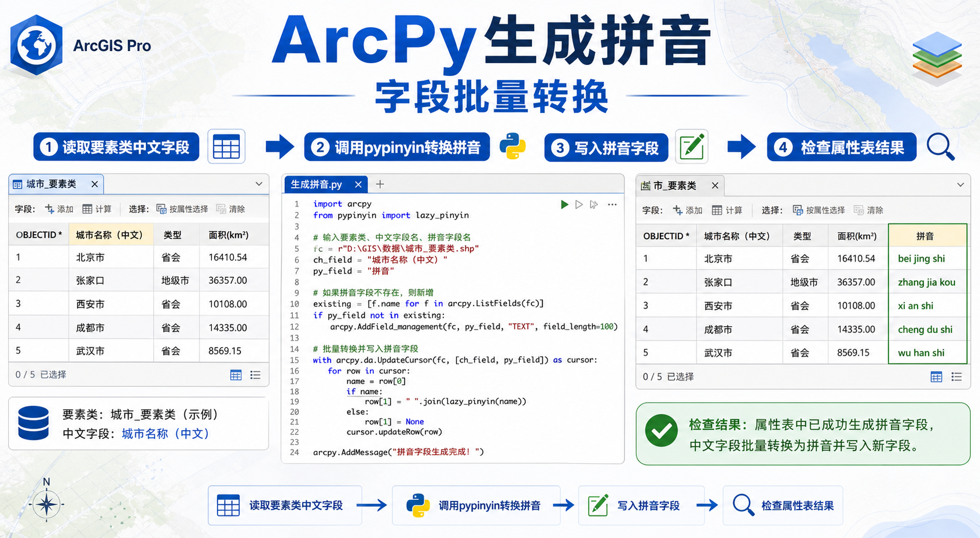This screenshot has width=980, height=538.
Task: Show selected records view in 拼音 result table footer
Action: (956, 377)
